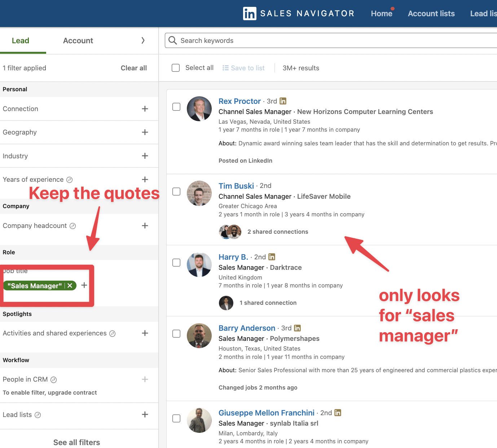The height and width of the screenshot is (448, 497).
Task: Click shared connection avatars under Tim Buski
Action: [x=230, y=232]
